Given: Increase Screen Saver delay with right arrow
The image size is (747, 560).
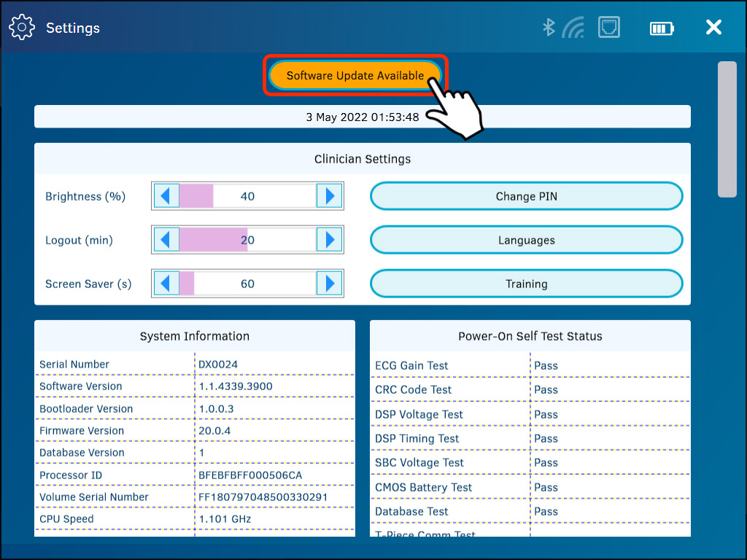Looking at the screenshot, I should pos(329,284).
